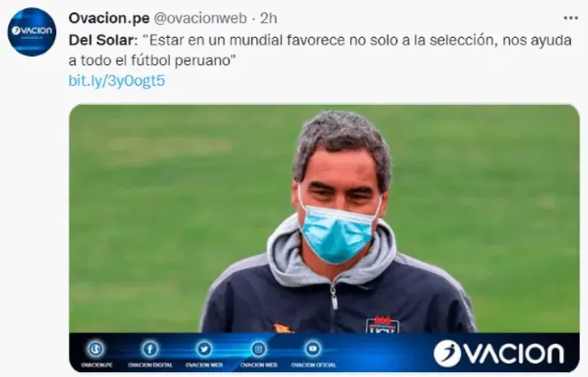Click the Facebook icon in the banner

[x=150, y=349]
